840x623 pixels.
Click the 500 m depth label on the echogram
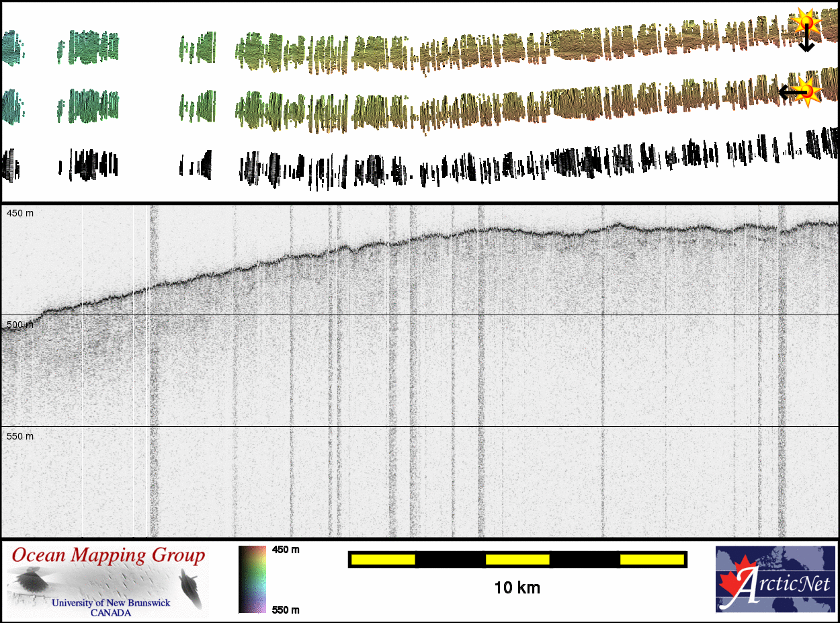20,325
